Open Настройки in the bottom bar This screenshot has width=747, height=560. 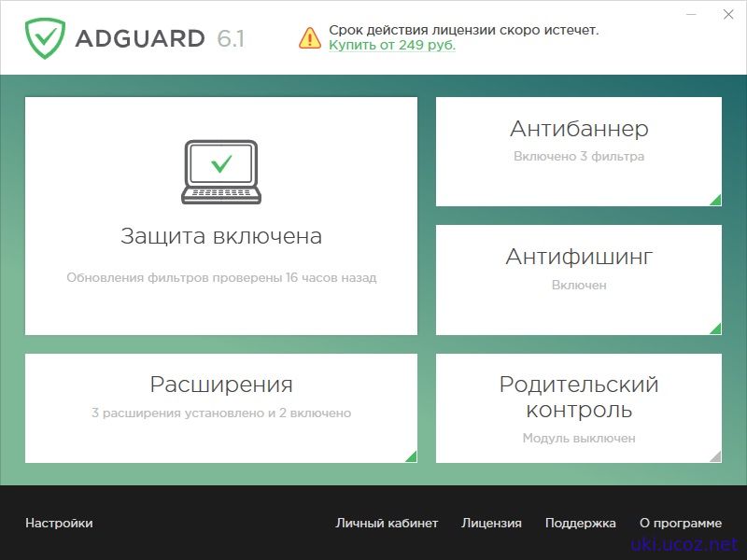coord(59,523)
